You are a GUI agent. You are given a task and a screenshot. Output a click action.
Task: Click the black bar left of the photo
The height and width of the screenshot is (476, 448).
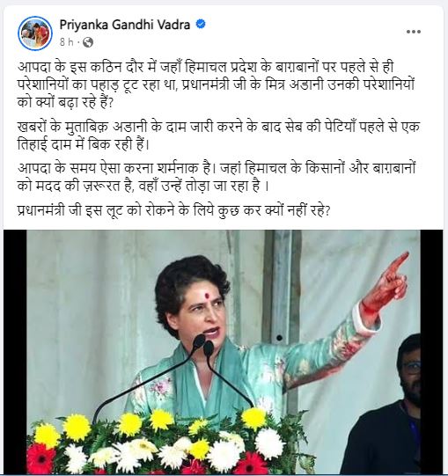tap(15, 352)
